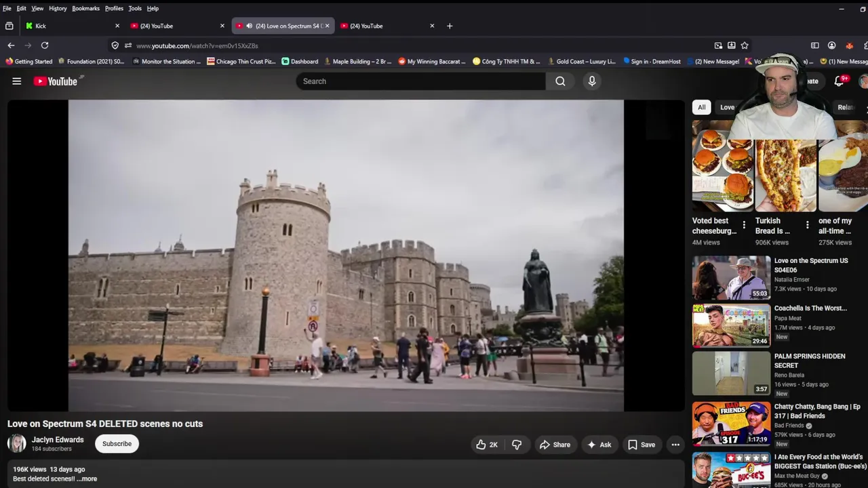Switch to the first (24) YouTube tab
Screen dimensions: 868x488
pyautogui.click(x=178, y=26)
